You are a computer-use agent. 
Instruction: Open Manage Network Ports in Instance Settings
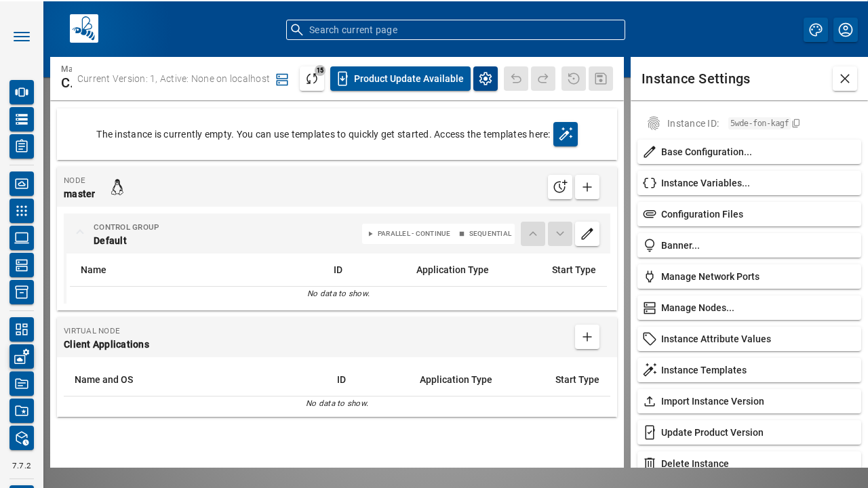coord(709,277)
